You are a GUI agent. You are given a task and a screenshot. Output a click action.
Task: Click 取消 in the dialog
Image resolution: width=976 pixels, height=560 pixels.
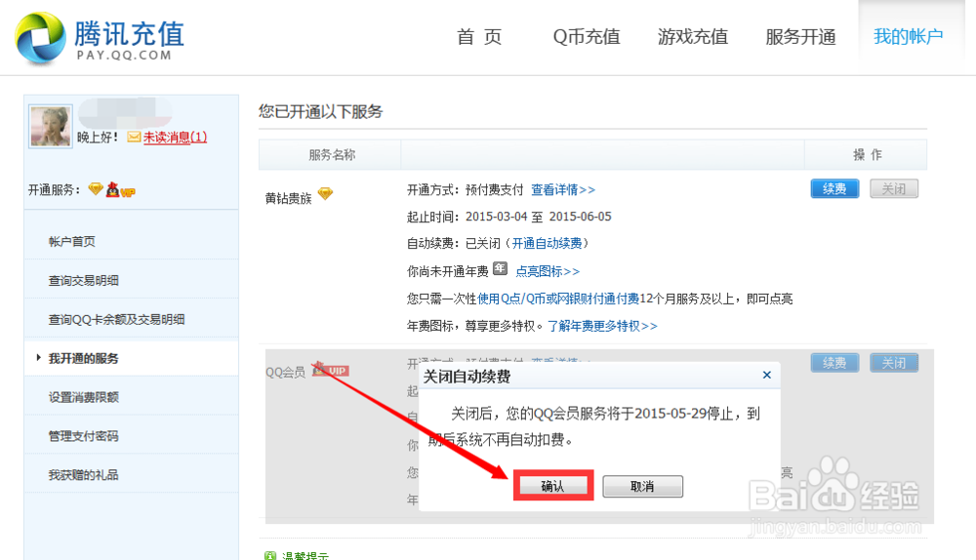tap(642, 486)
